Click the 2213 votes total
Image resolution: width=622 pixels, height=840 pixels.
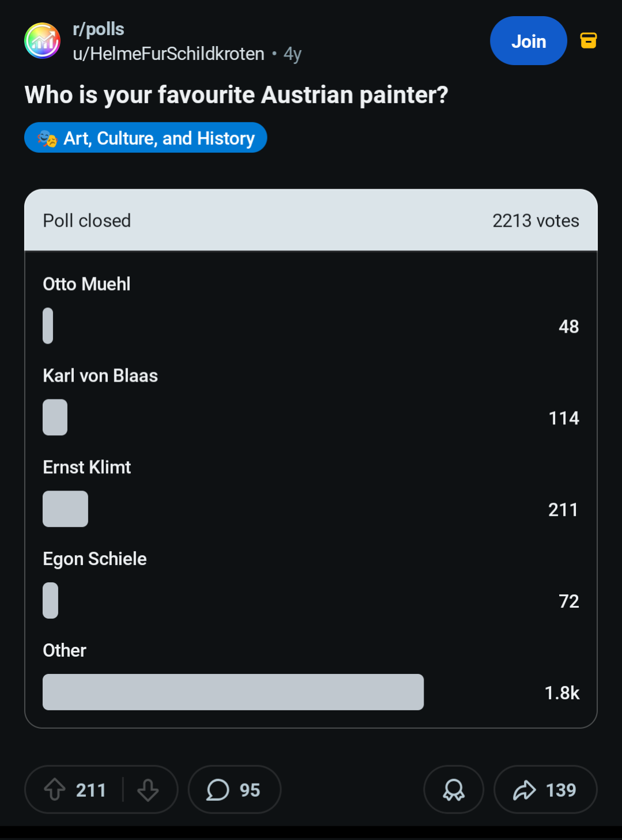point(536,221)
